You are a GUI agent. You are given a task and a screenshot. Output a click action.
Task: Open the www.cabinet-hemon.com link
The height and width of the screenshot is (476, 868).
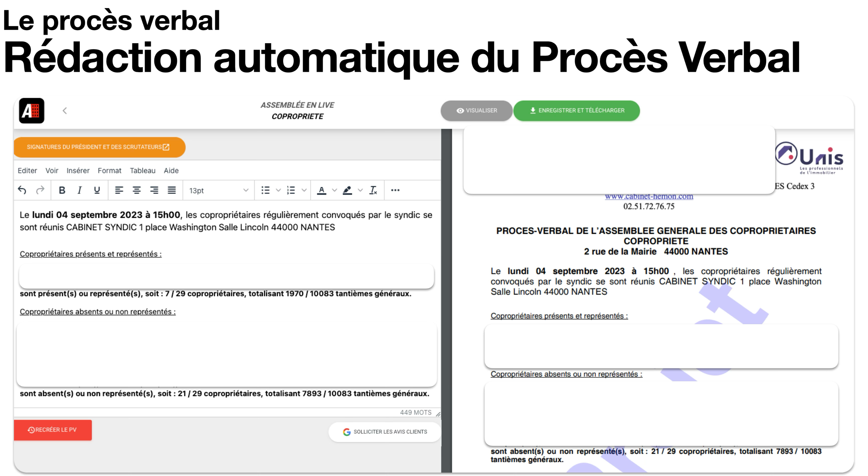tap(649, 197)
